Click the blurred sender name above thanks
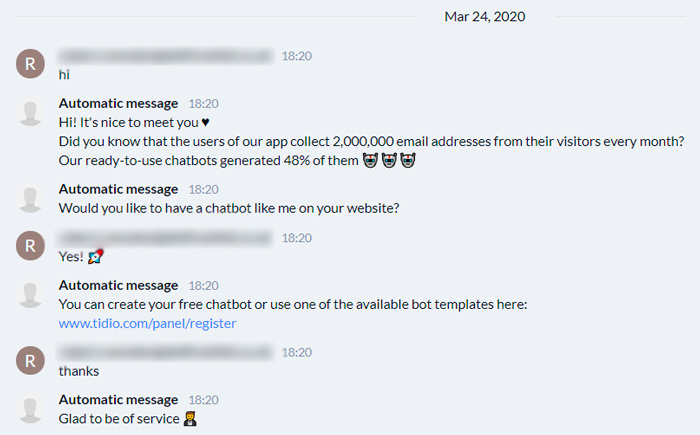Image resolution: width=700 pixels, height=435 pixels. coord(166,352)
